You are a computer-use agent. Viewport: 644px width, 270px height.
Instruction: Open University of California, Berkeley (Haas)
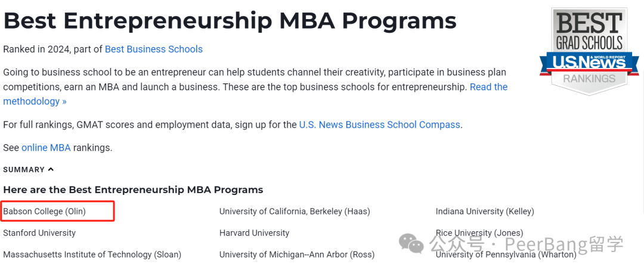[x=295, y=212]
